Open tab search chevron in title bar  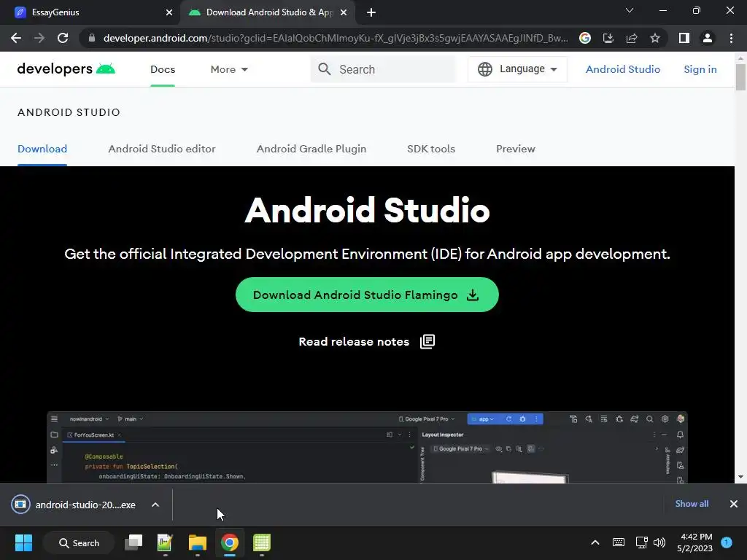tap(630, 10)
